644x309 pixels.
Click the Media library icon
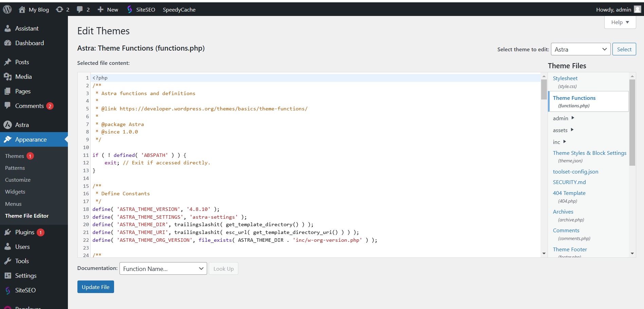tap(7, 77)
